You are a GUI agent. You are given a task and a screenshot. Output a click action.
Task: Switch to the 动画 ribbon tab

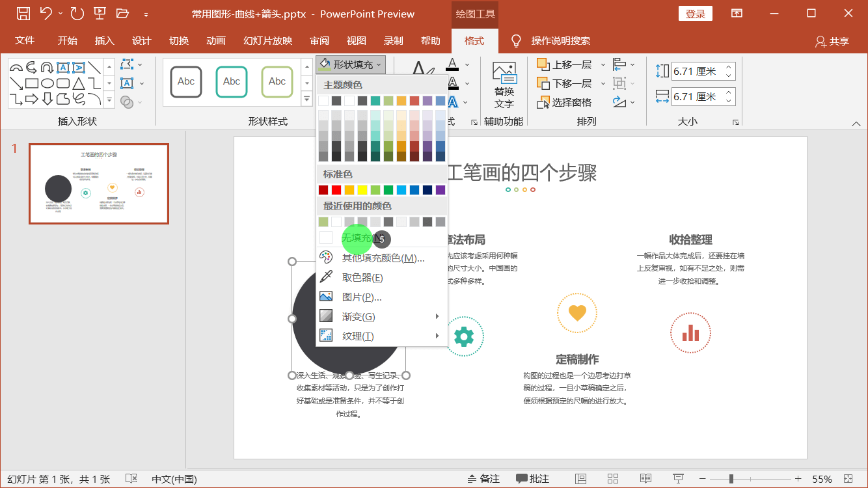click(x=216, y=40)
